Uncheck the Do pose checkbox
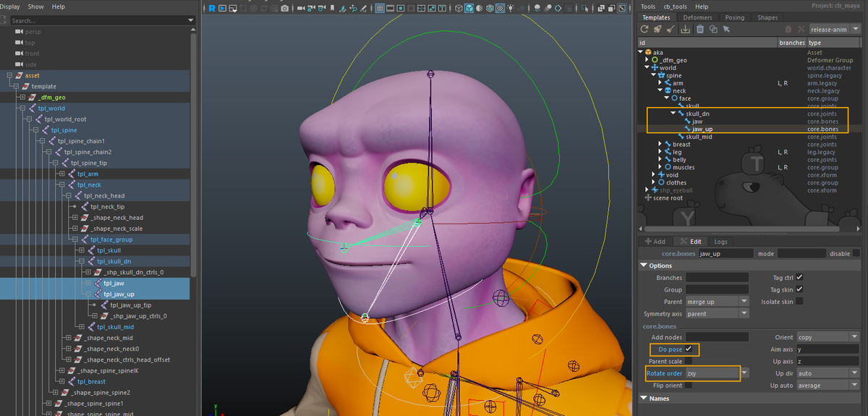Viewport: 868px width, 416px height. tap(689, 349)
